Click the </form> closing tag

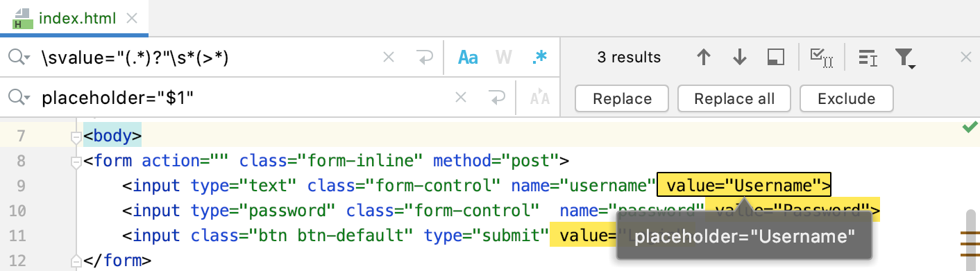pyautogui.click(x=117, y=261)
